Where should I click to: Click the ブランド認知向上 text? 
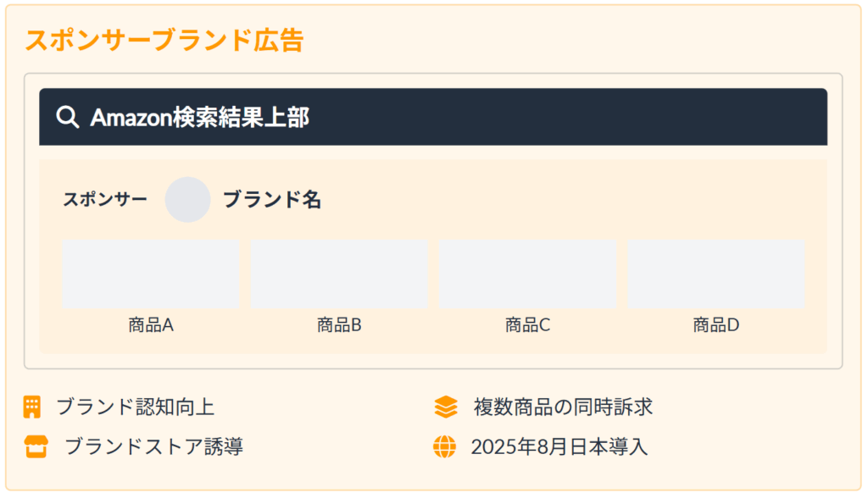[135, 407]
